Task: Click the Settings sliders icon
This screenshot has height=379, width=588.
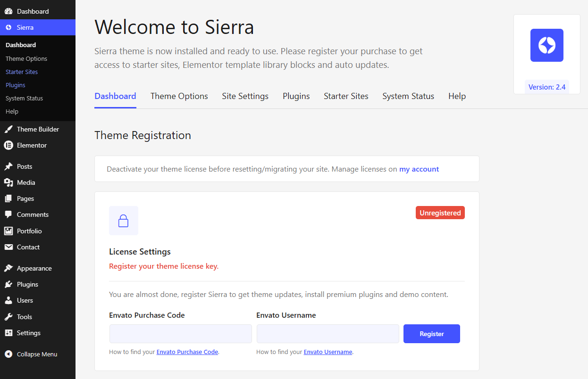Action: click(x=8, y=333)
